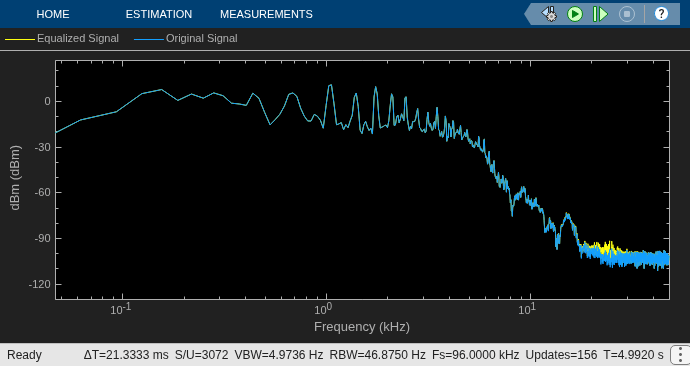Click the Ready status text
Viewport: 690px width, 366px height.
coord(24,355)
